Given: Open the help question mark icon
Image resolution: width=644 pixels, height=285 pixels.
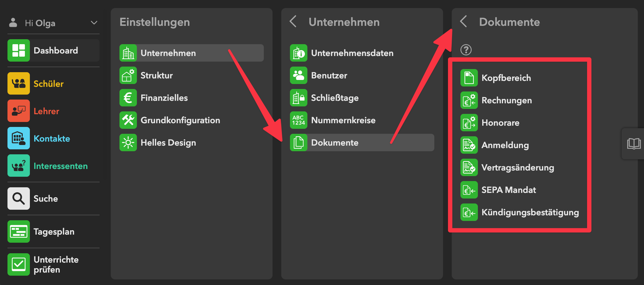Looking at the screenshot, I should 466,50.
